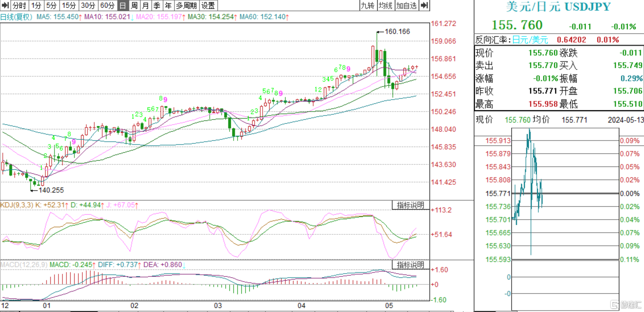This screenshot has width=644, height=312.
Task: Select the 5分 period tab
Action: (52, 5)
